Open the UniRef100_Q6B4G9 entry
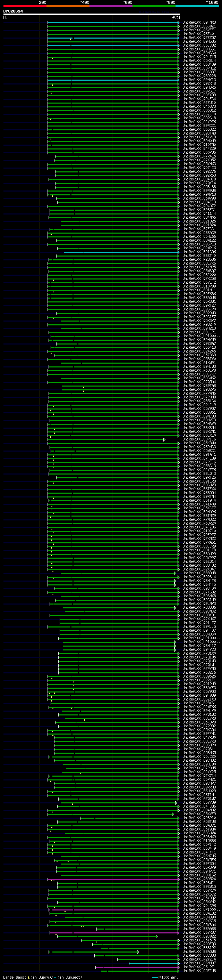The width and height of the screenshot is (222, 980). pos(199,64)
